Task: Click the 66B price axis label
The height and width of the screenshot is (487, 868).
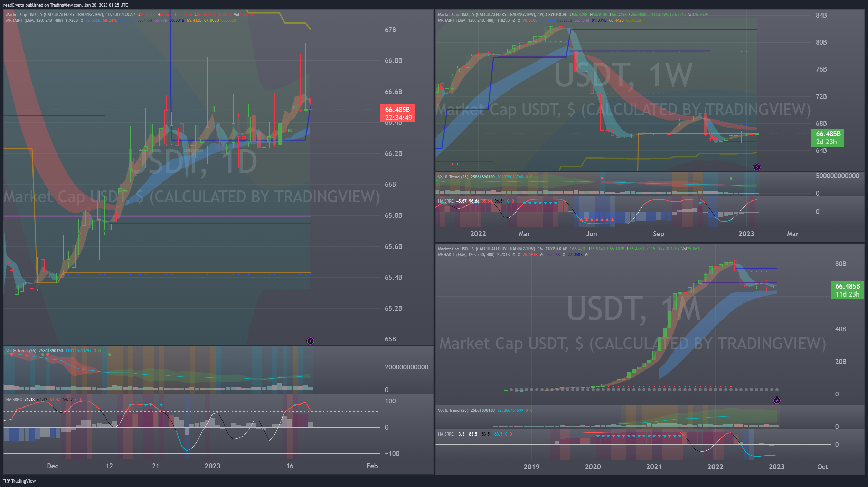Action: click(x=390, y=185)
